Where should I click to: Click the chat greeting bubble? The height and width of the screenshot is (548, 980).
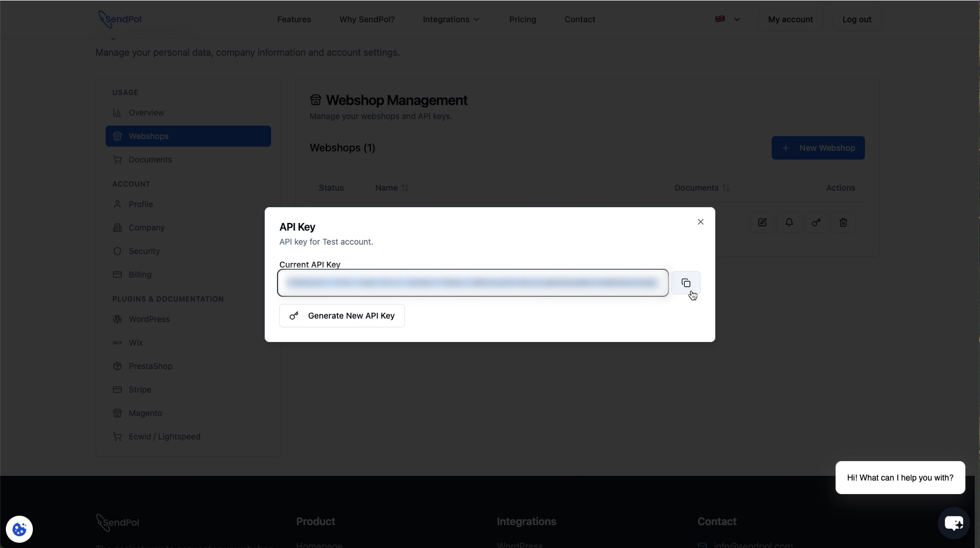pos(900,478)
